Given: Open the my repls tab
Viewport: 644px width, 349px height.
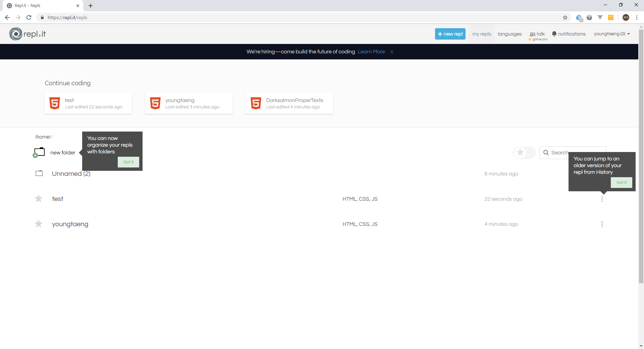Looking at the screenshot, I should pos(482,34).
